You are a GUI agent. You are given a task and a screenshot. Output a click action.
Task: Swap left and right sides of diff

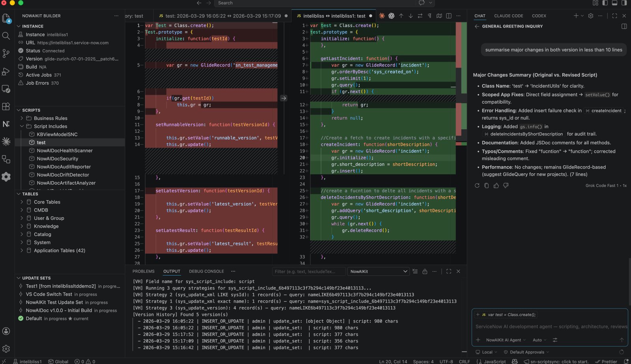[420, 16]
